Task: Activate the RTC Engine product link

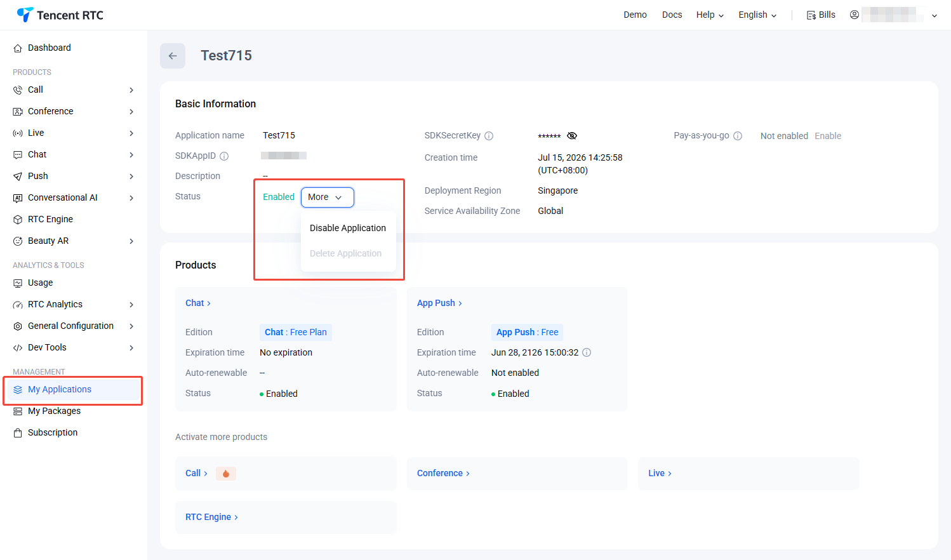Action: pyautogui.click(x=211, y=517)
